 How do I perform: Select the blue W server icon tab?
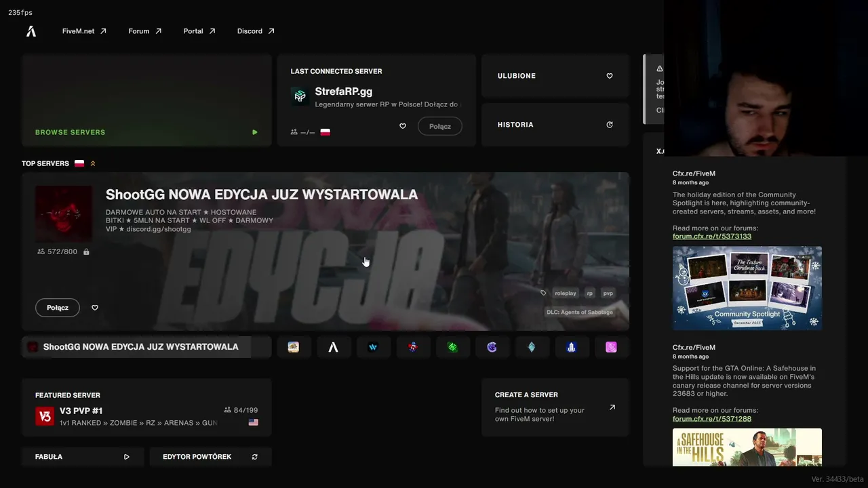click(373, 347)
